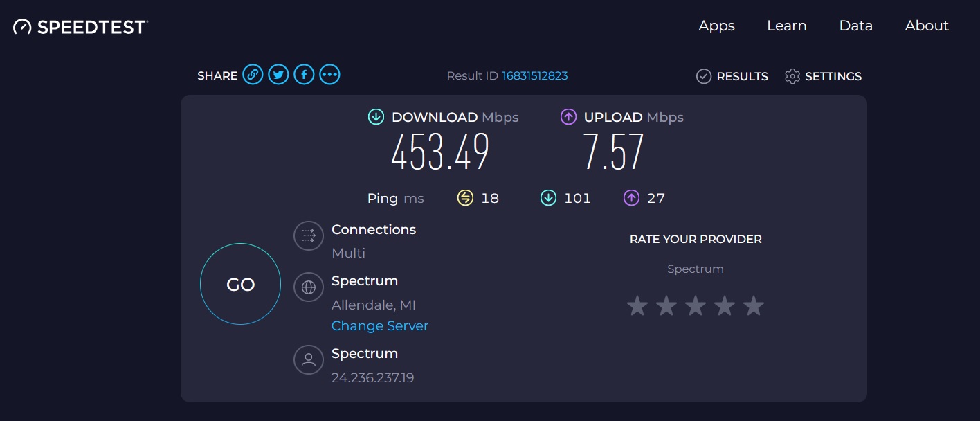
Task: Click the Change Server link
Action: 380,325
